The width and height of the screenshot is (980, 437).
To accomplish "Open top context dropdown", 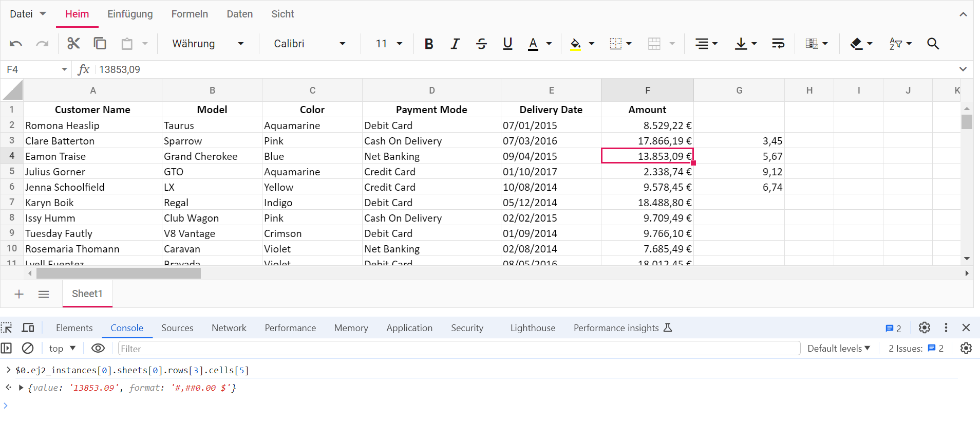I will 63,349.
